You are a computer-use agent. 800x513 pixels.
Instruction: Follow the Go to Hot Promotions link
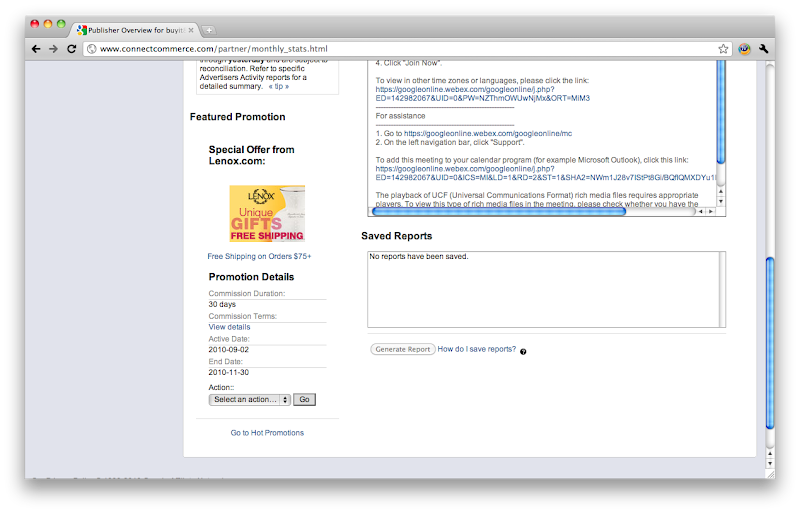click(x=267, y=433)
